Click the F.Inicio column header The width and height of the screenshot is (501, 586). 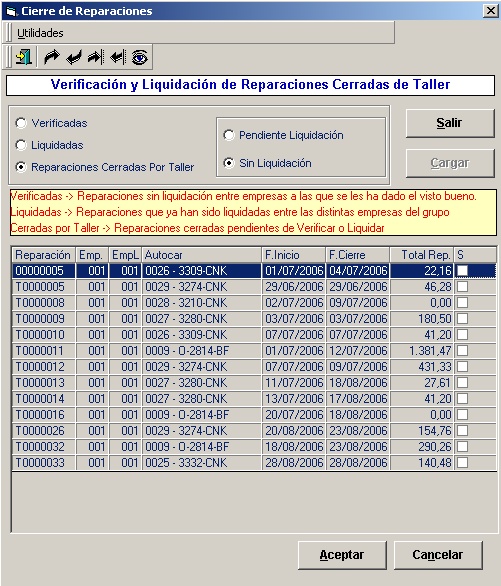coord(294,255)
